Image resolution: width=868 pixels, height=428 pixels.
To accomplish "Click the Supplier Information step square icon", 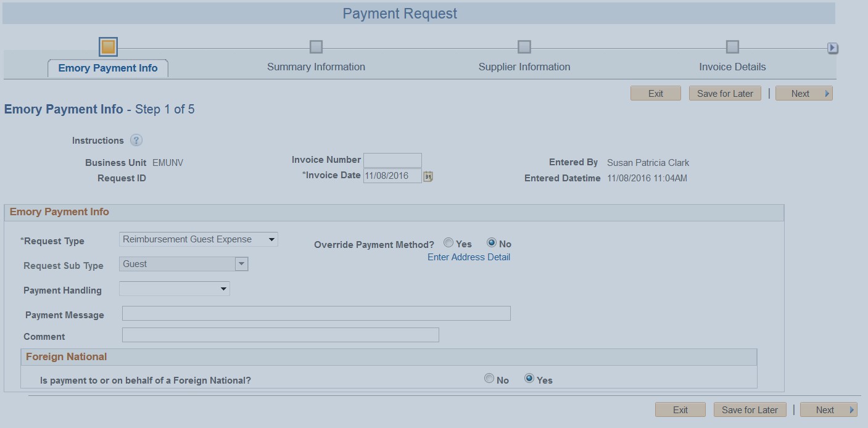I will coord(524,46).
